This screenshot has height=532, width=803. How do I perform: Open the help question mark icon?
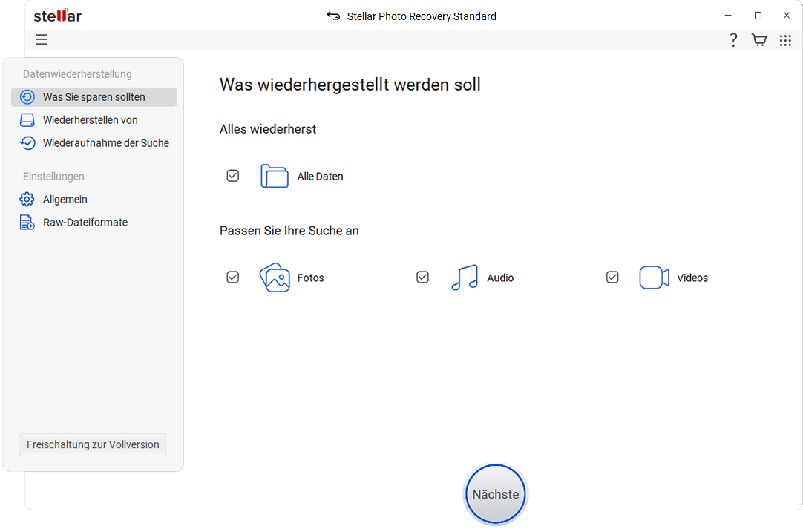[x=733, y=40]
